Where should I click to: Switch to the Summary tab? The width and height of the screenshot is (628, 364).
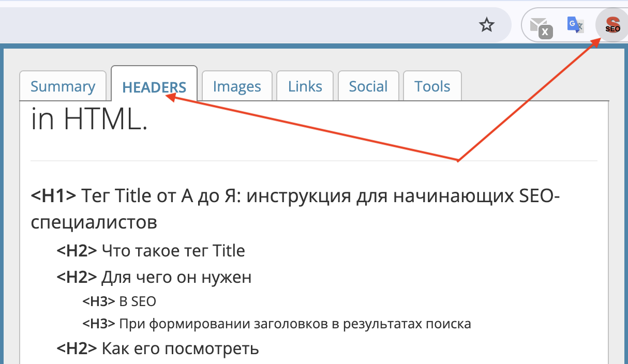[63, 86]
